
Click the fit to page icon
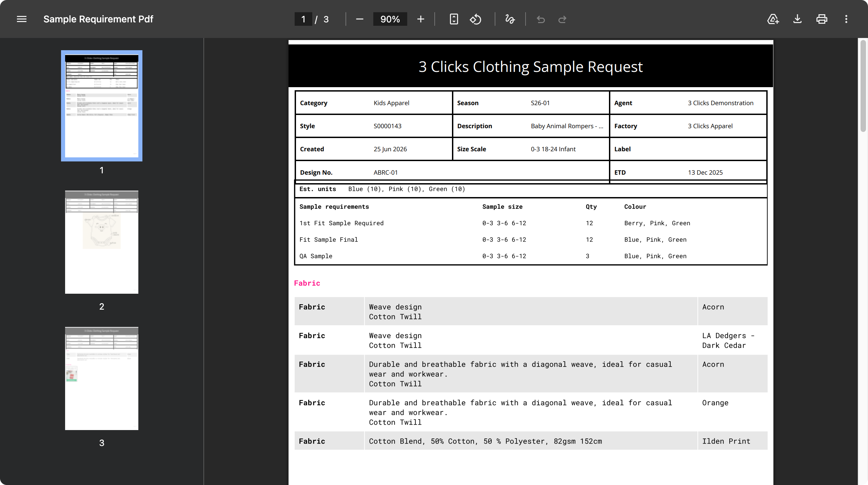click(454, 19)
